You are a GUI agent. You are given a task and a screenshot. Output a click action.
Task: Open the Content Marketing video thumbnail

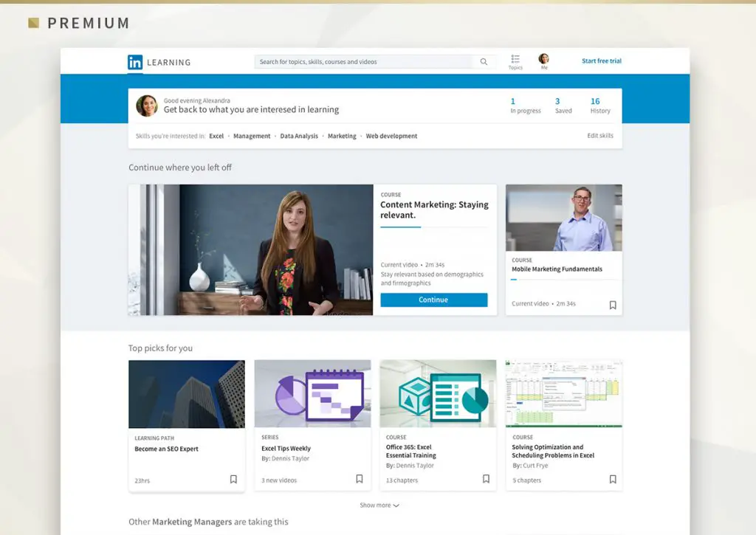tap(251, 249)
